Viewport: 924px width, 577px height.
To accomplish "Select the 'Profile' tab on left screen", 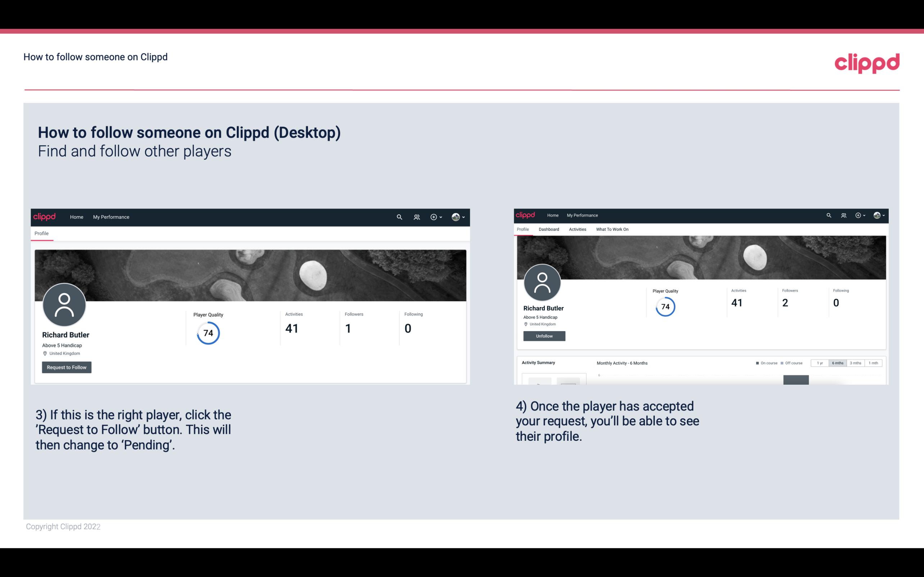I will point(41,233).
